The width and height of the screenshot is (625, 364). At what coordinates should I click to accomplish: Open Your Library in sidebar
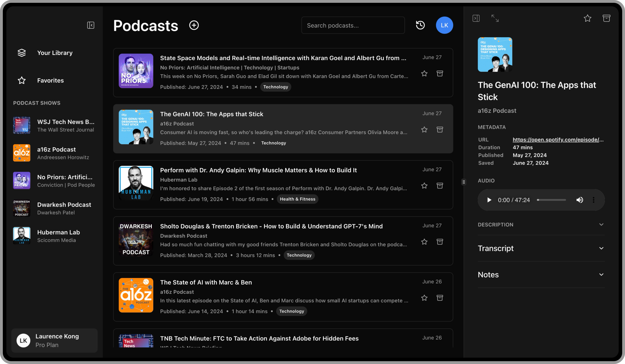[x=55, y=53]
